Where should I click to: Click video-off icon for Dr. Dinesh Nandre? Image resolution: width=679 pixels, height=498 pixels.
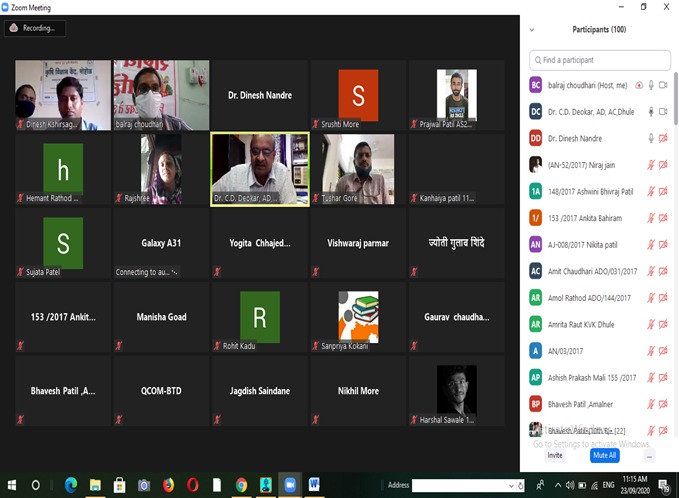(663, 139)
